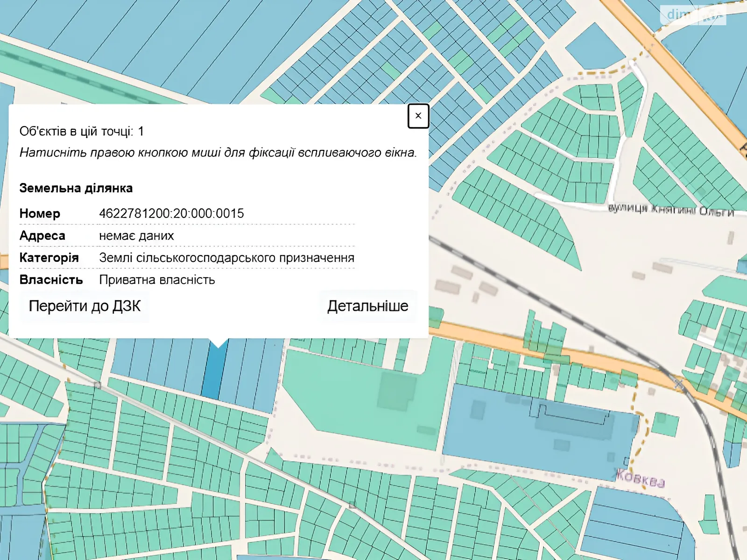Click the 'вулиця Княгині Ольги' street label
This screenshot has width=747, height=560.
coord(671,210)
